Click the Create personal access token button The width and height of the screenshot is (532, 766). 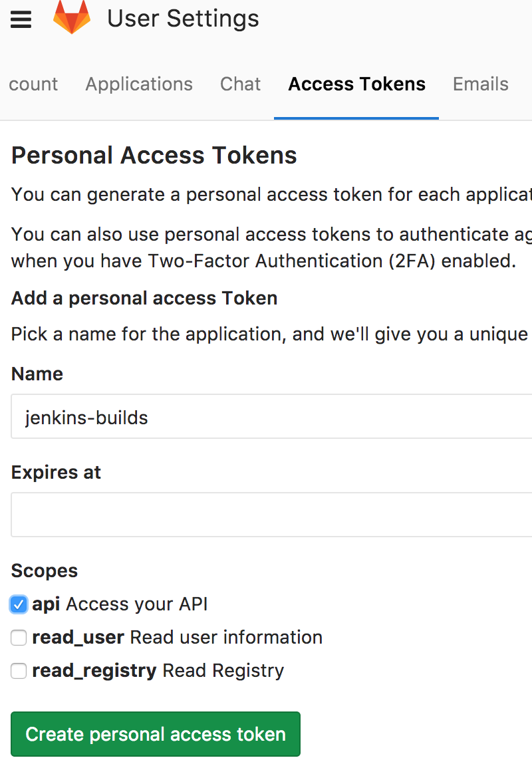click(156, 734)
